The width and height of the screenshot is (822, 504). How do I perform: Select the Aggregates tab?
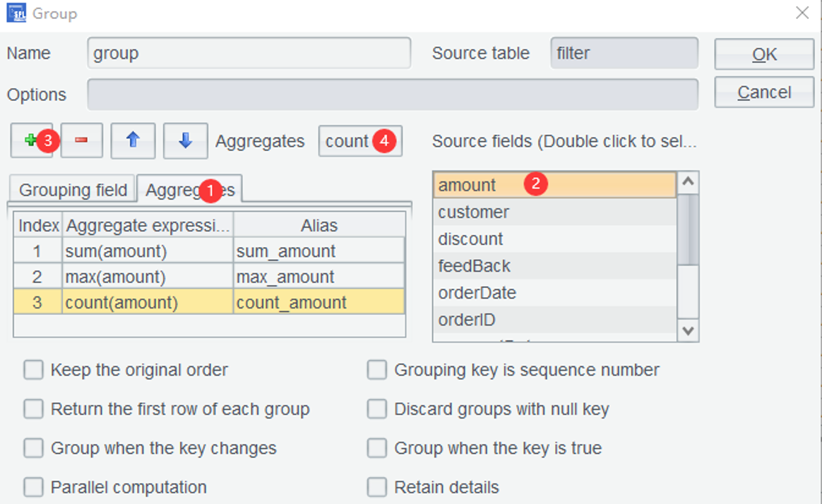pyautogui.click(x=189, y=190)
